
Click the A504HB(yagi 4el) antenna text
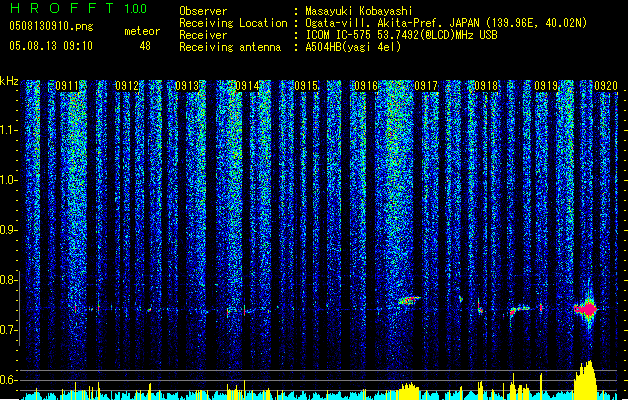click(353, 47)
